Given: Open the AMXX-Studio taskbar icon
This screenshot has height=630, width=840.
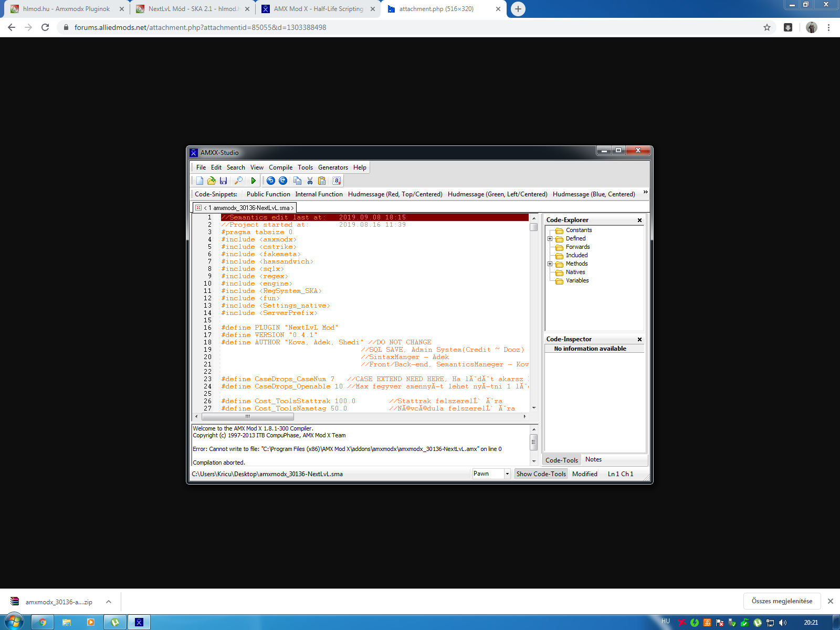Looking at the screenshot, I should 139,622.
